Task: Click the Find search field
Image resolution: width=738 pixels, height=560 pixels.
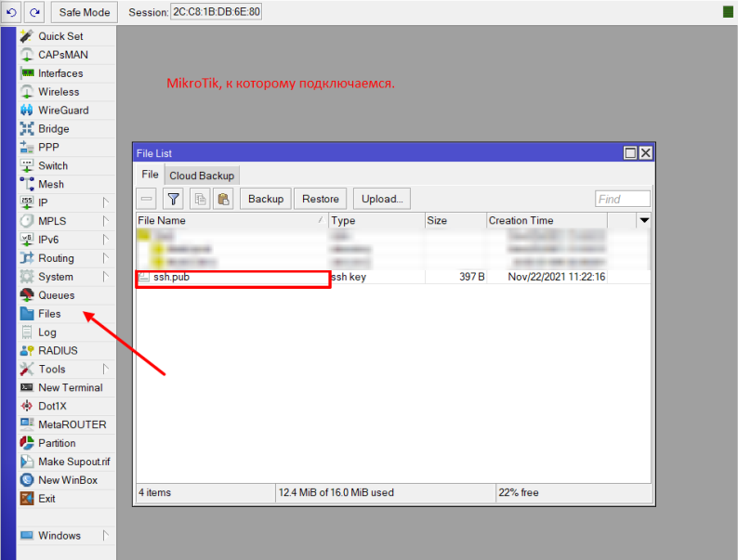Action: (623, 199)
